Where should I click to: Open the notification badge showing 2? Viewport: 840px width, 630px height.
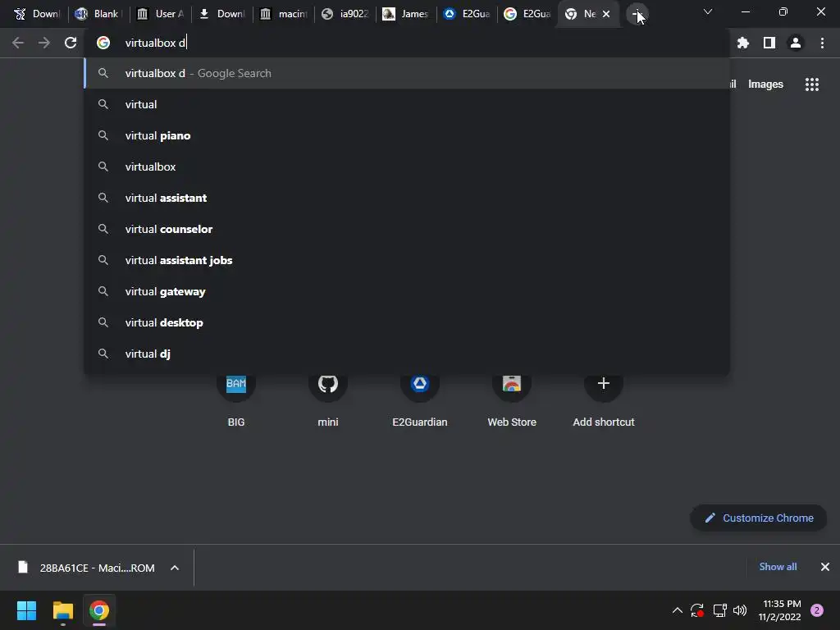click(x=817, y=610)
